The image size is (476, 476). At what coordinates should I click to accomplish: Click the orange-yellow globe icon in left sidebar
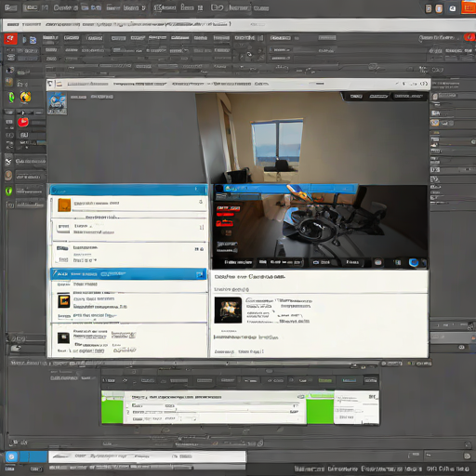coord(25,97)
